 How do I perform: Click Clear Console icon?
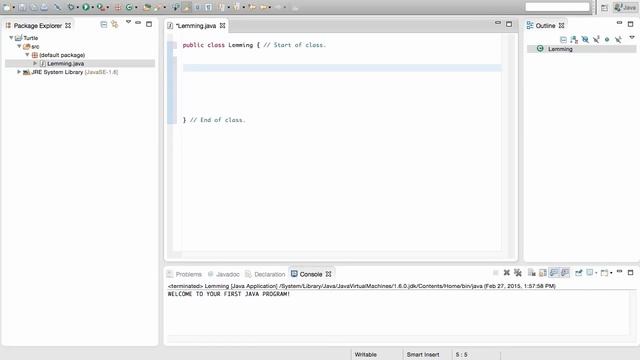531,273
